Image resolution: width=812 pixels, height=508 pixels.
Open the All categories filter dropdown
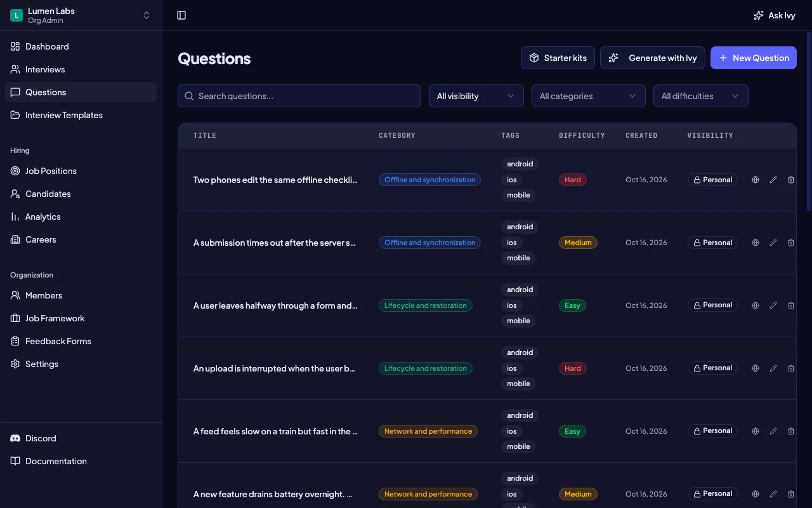pos(589,96)
